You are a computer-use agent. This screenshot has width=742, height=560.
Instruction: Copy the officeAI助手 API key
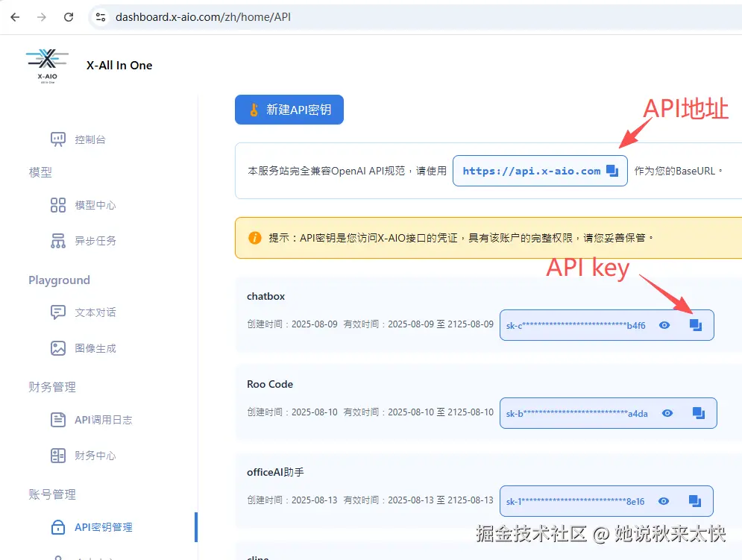(x=695, y=501)
